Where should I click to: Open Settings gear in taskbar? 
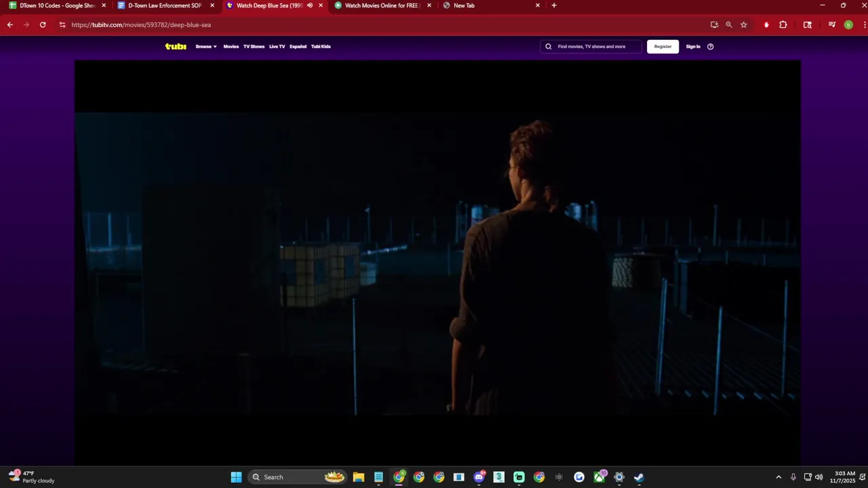pyautogui.click(x=619, y=477)
